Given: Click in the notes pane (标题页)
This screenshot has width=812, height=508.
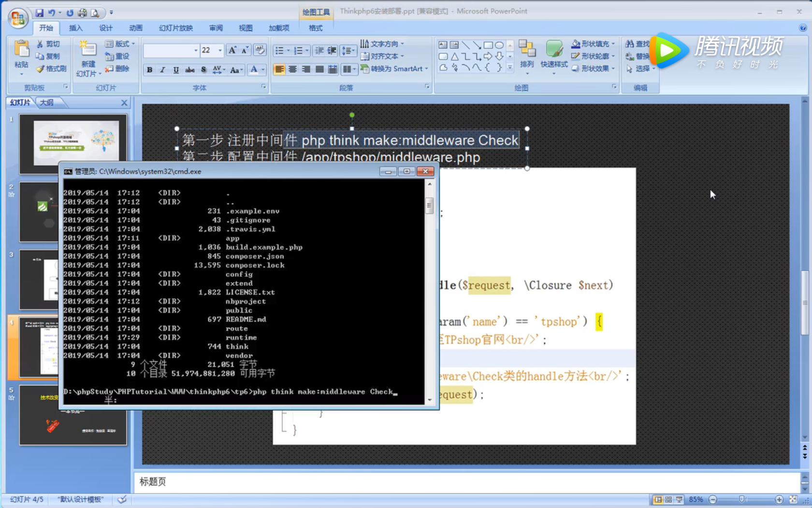Looking at the screenshot, I should coord(466,482).
